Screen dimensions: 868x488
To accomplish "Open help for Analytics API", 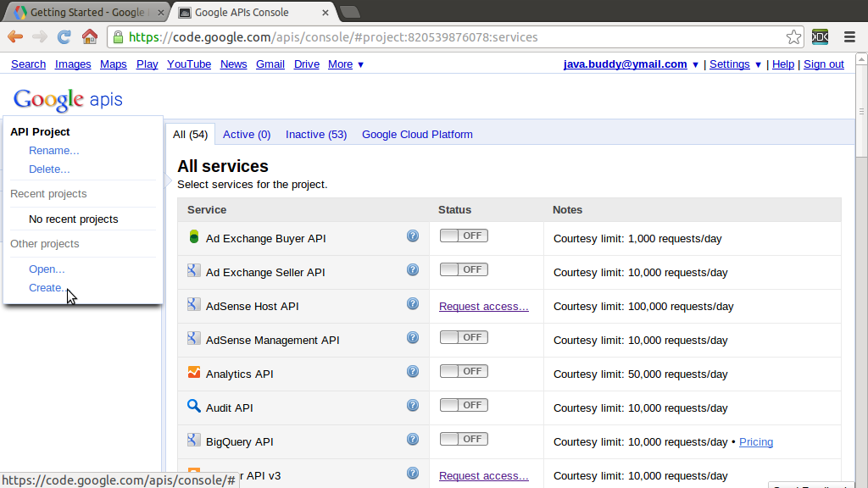I will [413, 371].
